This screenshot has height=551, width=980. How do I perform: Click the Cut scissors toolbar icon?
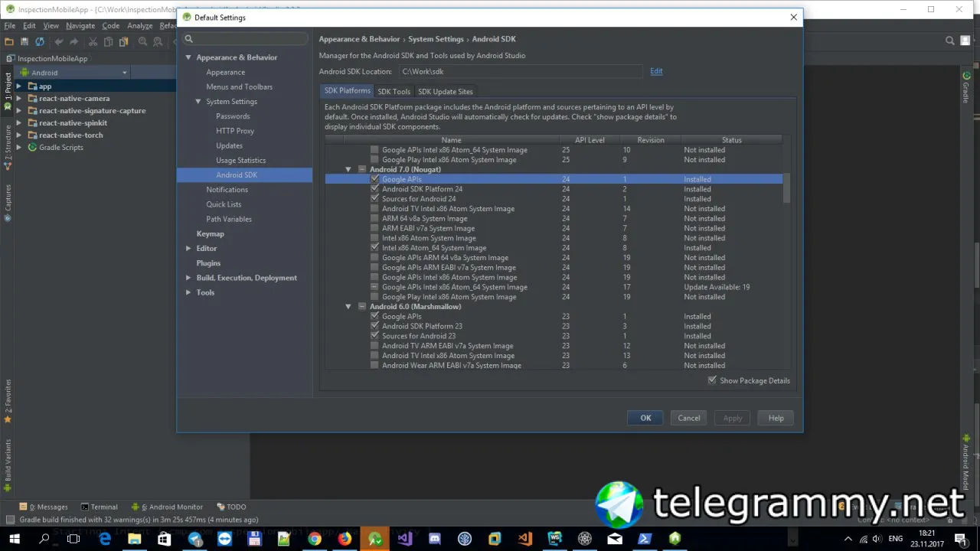(x=93, y=41)
